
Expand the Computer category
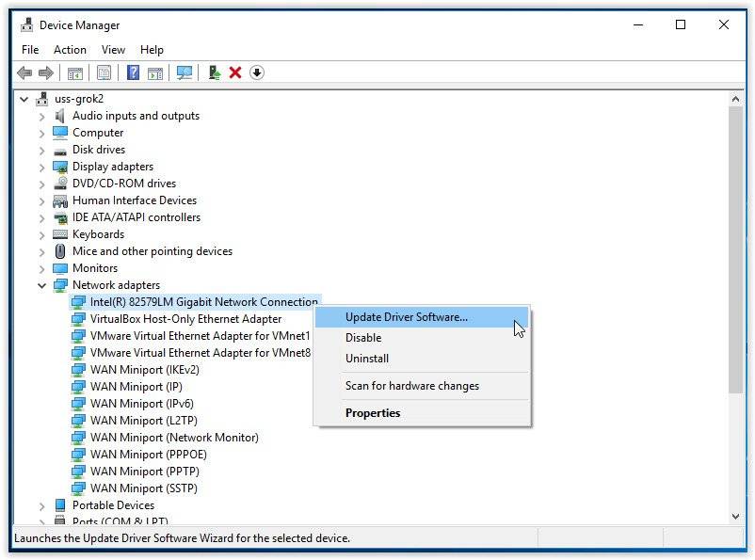click(x=41, y=134)
